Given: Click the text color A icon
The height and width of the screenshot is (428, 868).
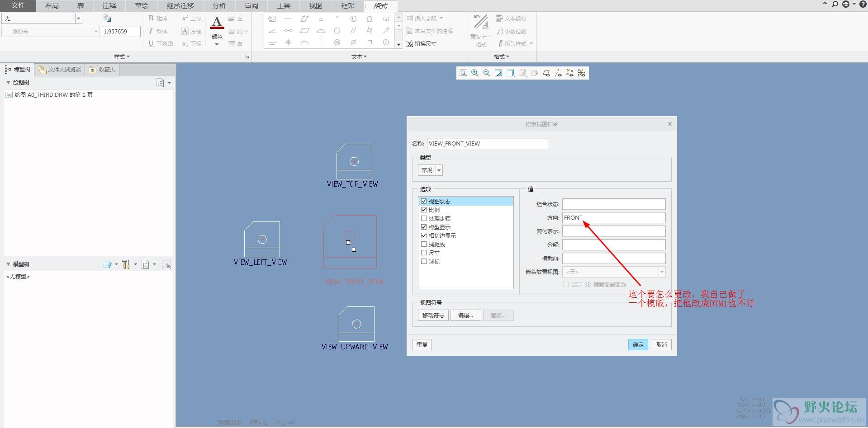Looking at the screenshot, I should point(217,22).
